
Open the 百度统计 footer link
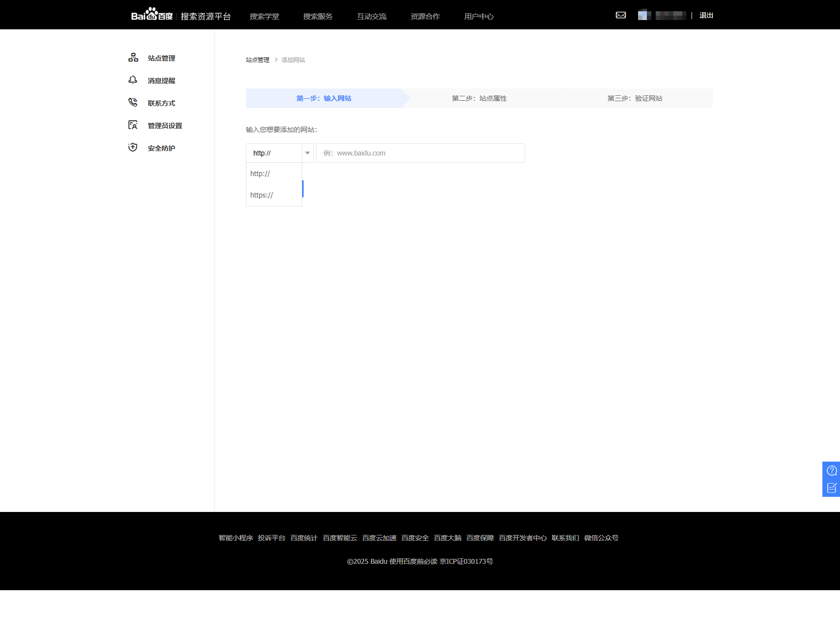click(x=304, y=538)
